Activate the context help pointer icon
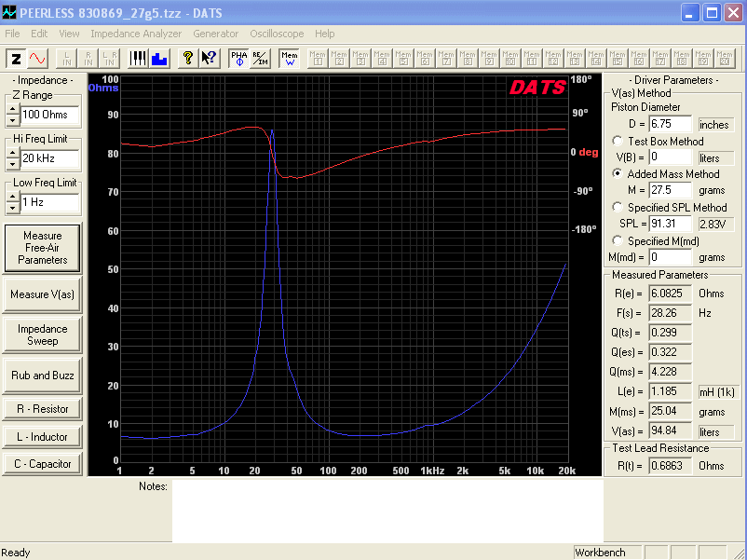 (x=210, y=58)
